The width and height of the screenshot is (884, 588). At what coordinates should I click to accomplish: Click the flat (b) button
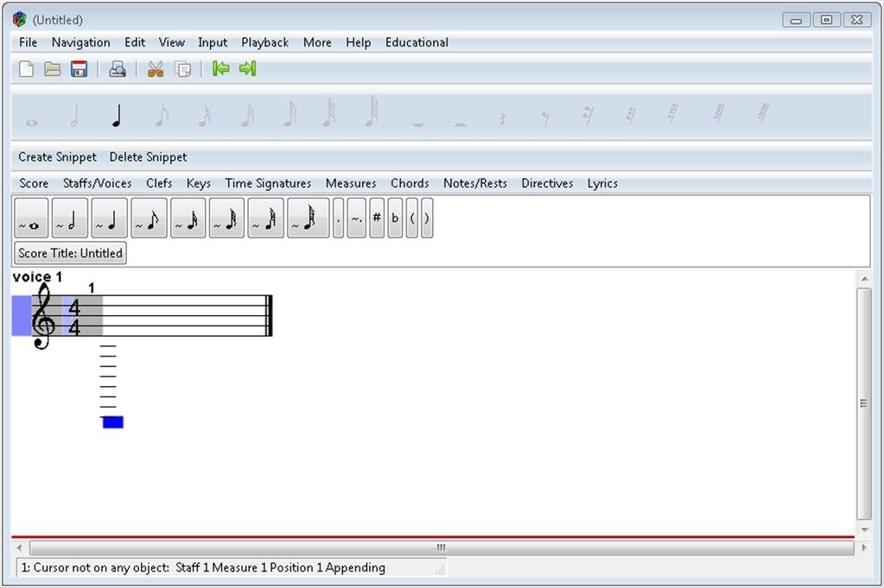pyautogui.click(x=395, y=218)
